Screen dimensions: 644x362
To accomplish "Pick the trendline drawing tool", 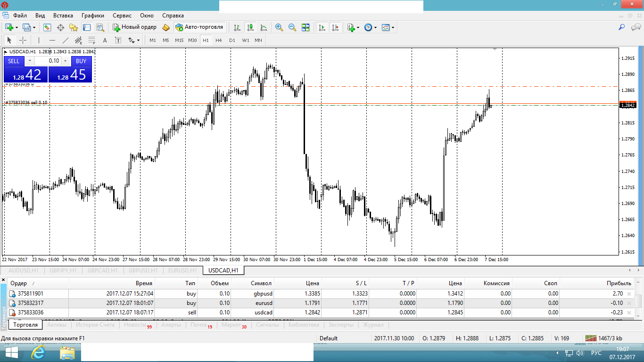I will 66,40.
